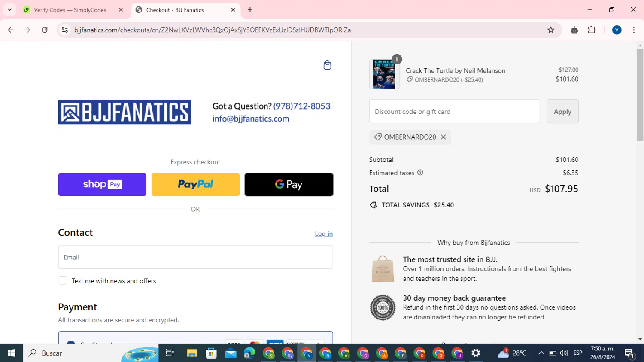The height and width of the screenshot is (362, 644).
Task: Open the volume control tray icon
Action: tap(564, 353)
